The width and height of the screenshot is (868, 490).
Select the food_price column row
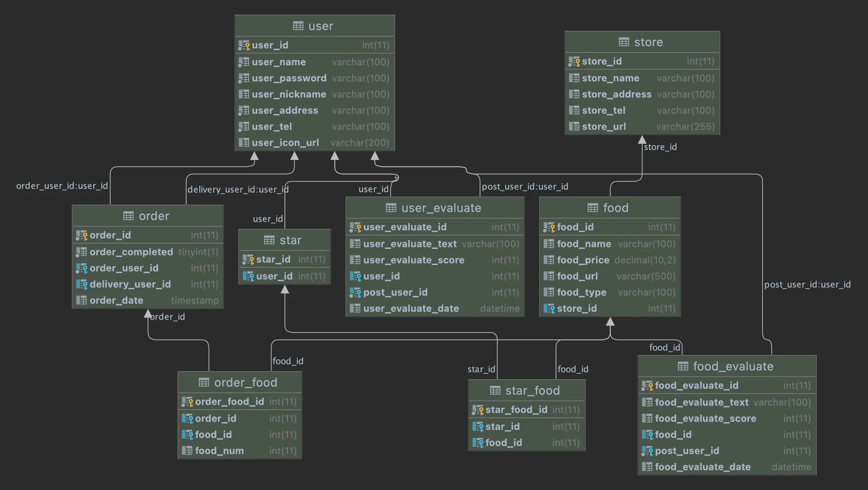click(610, 260)
